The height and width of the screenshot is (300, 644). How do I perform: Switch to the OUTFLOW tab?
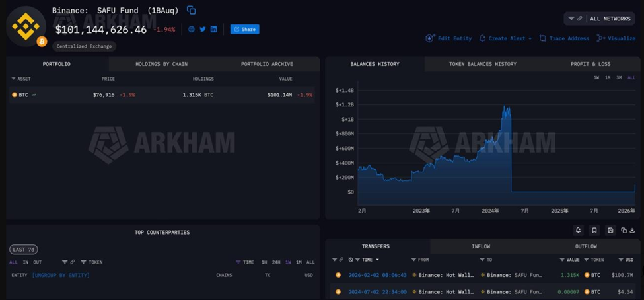click(586, 246)
